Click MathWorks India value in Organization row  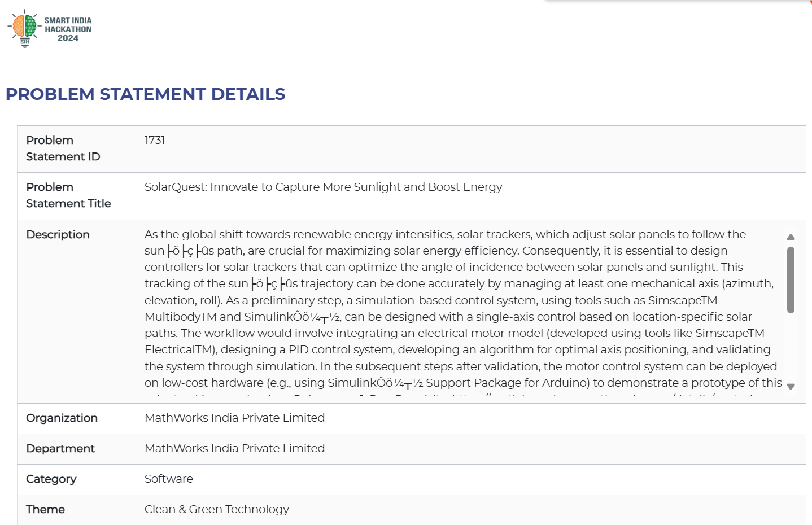tap(234, 418)
